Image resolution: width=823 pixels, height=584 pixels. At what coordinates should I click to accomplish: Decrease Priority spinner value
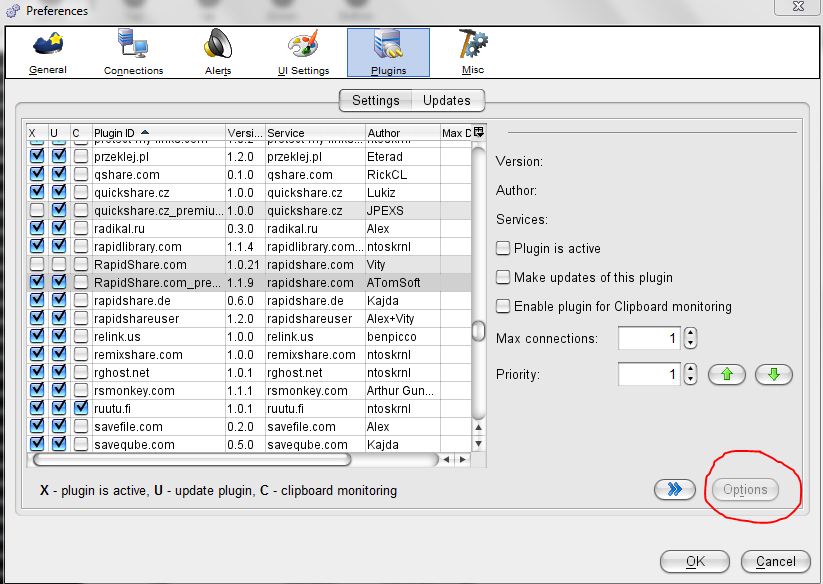690,381
